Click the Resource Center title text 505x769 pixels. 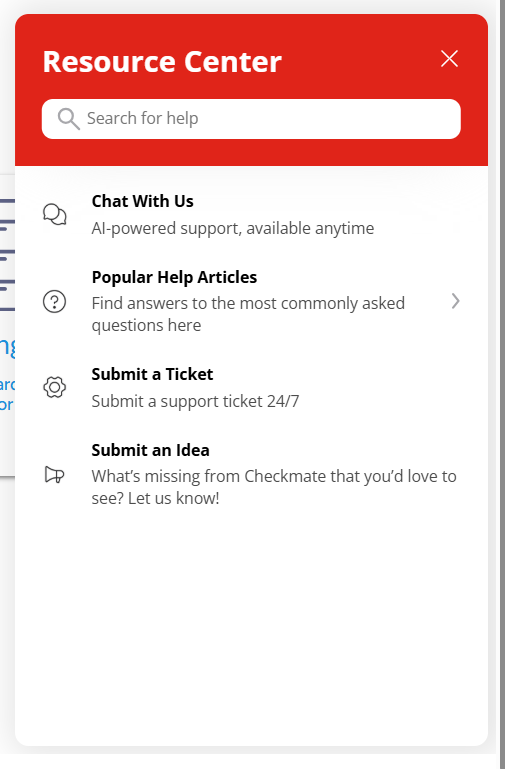(x=162, y=62)
